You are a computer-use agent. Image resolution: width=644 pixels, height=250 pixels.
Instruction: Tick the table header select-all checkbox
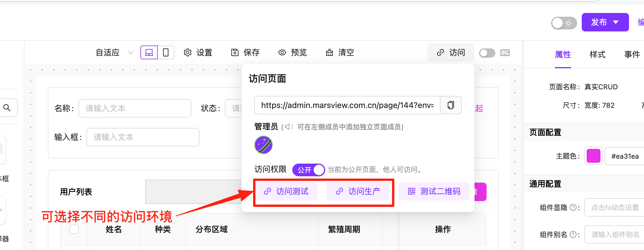[x=74, y=229]
